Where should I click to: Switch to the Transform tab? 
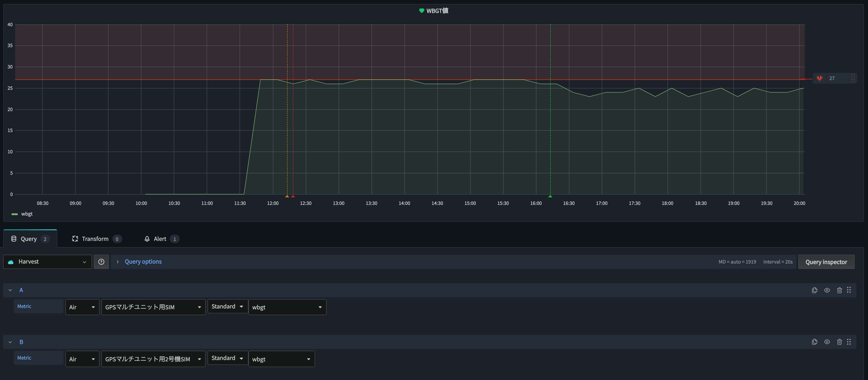click(95, 238)
